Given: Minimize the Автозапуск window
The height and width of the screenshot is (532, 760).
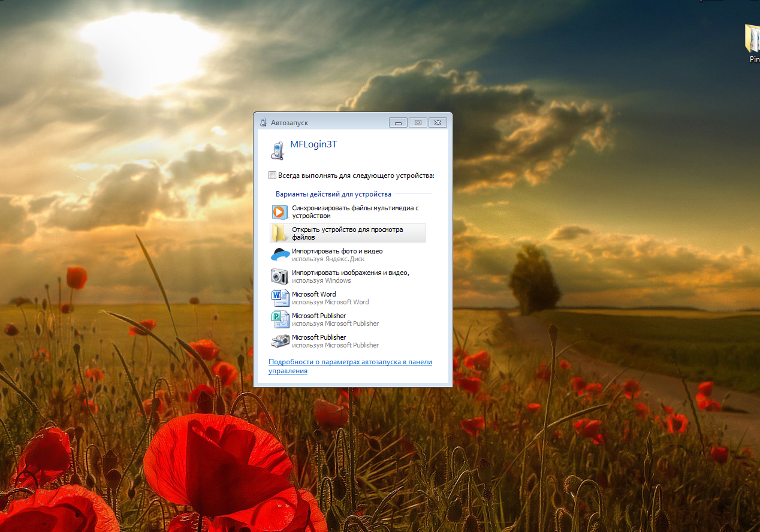Looking at the screenshot, I should click(x=398, y=123).
